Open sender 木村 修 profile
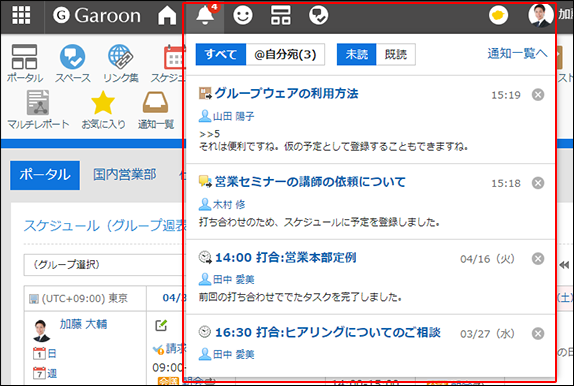 click(229, 204)
